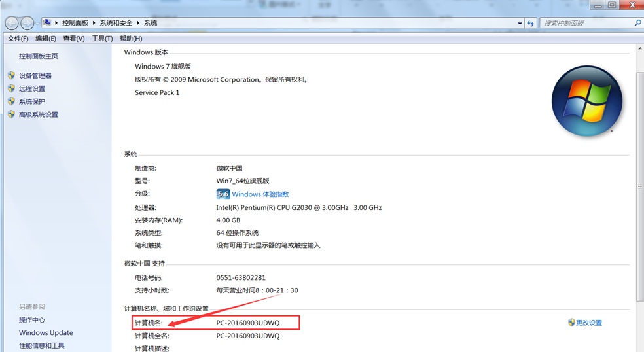Click the 4.00 GB RAM value

[228, 220]
